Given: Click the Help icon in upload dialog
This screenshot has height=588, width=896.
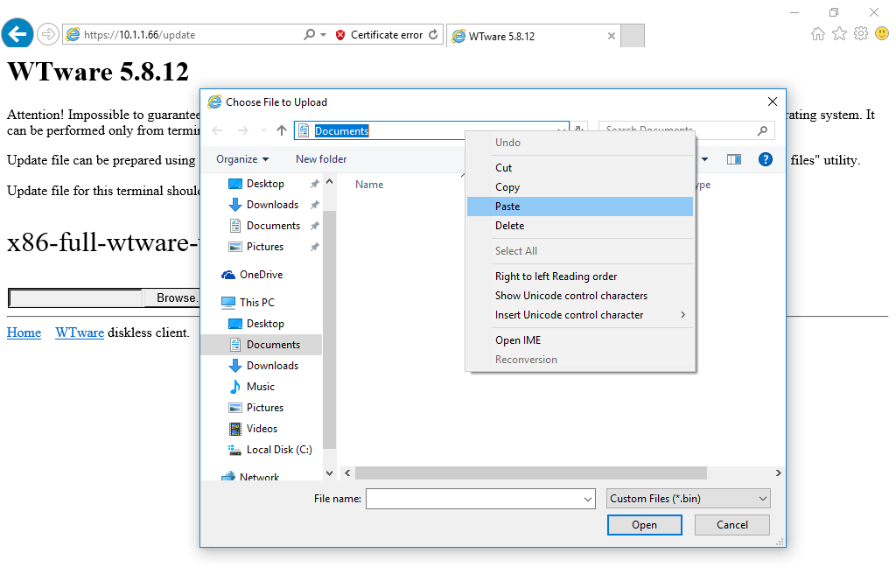Looking at the screenshot, I should (x=766, y=158).
